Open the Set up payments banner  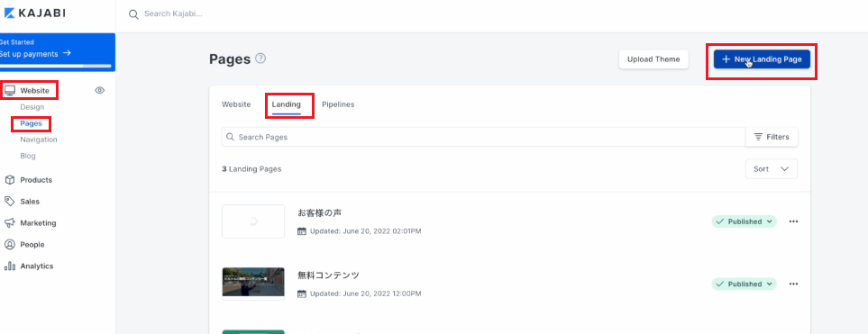coord(58,52)
